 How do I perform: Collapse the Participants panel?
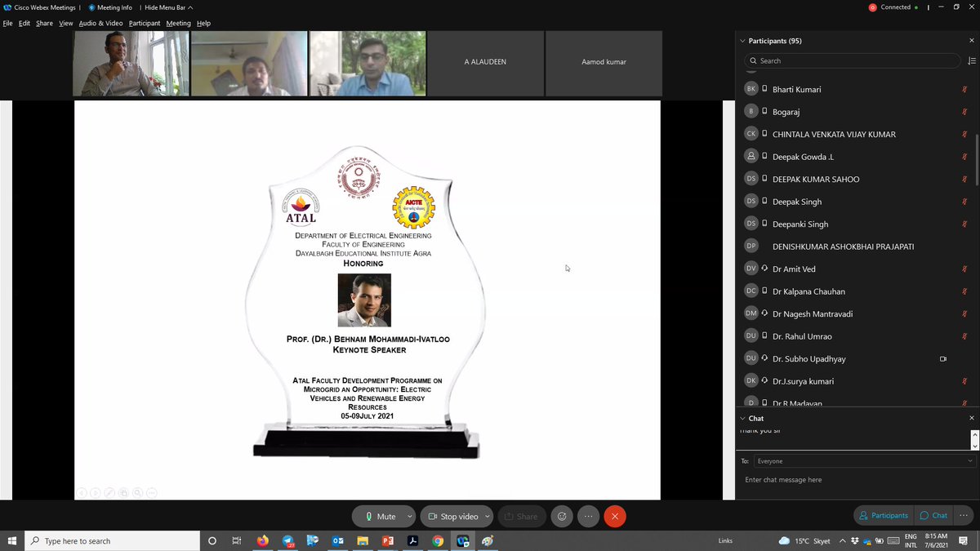tap(742, 40)
